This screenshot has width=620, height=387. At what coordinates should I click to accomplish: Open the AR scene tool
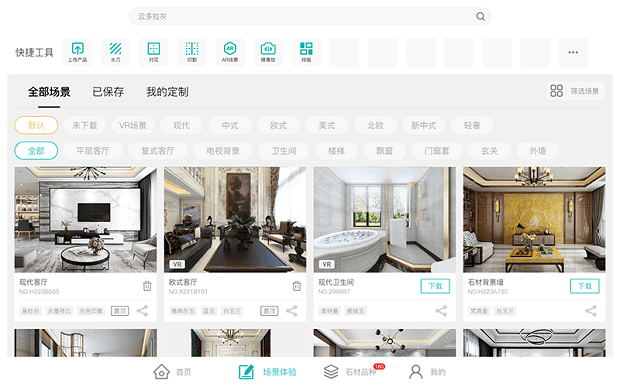point(230,52)
